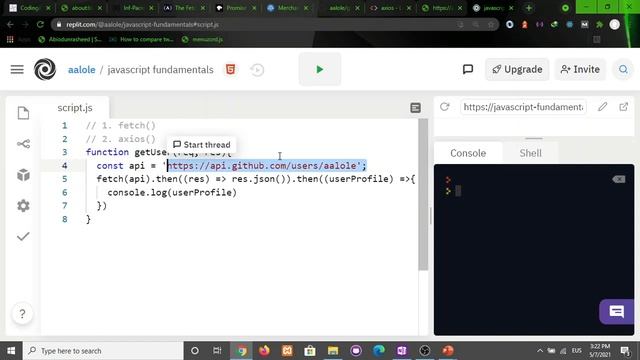Refresh the preview webview
Screen dimensions: 640x360
(444, 107)
